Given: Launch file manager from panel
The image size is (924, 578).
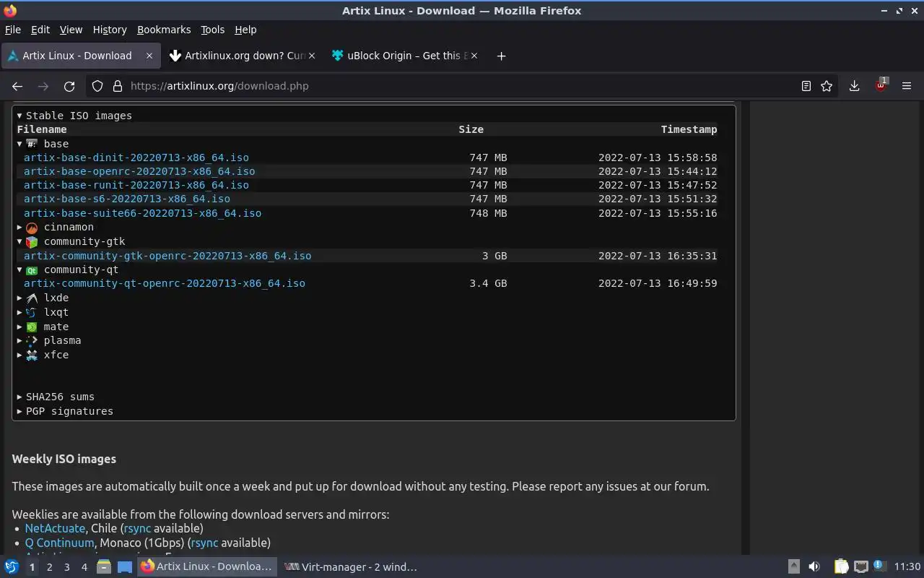Looking at the screenshot, I should coord(103,567).
